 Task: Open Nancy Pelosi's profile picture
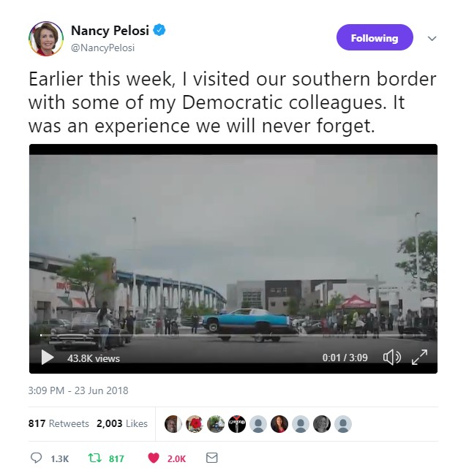click(46, 39)
